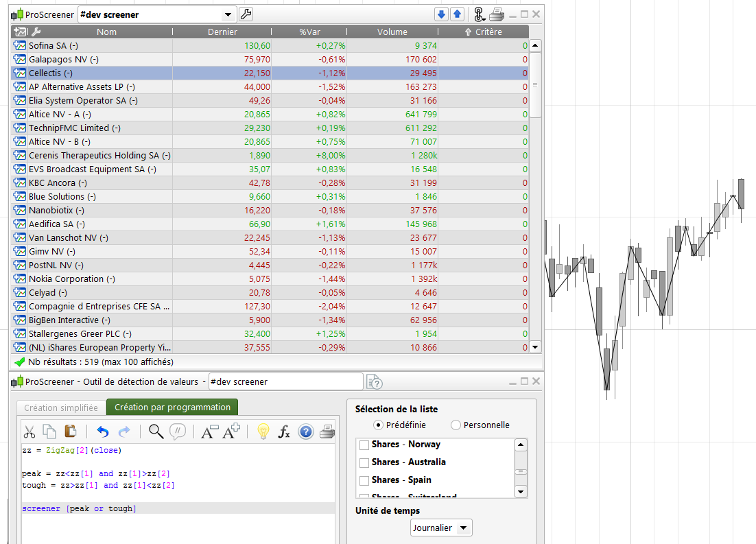Click the editor print icon

click(327, 431)
